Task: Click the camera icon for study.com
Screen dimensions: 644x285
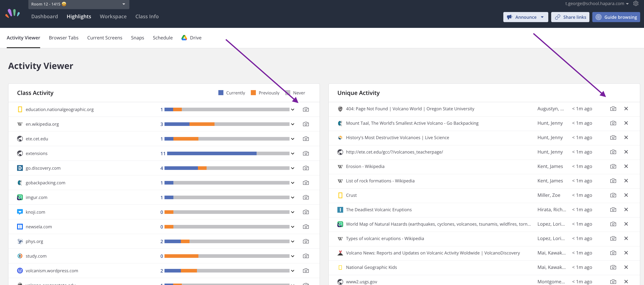Action: [305, 256]
